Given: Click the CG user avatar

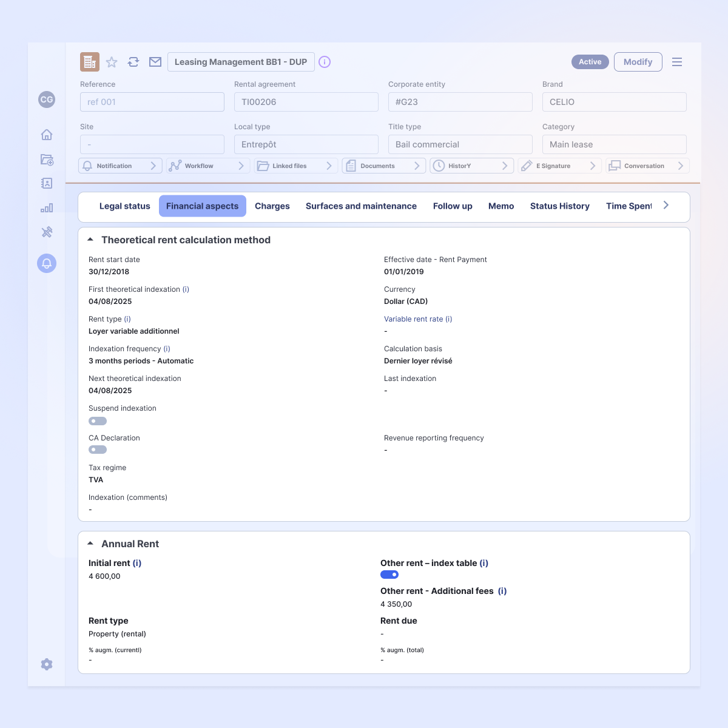Looking at the screenshot, I should click(47, 99).
